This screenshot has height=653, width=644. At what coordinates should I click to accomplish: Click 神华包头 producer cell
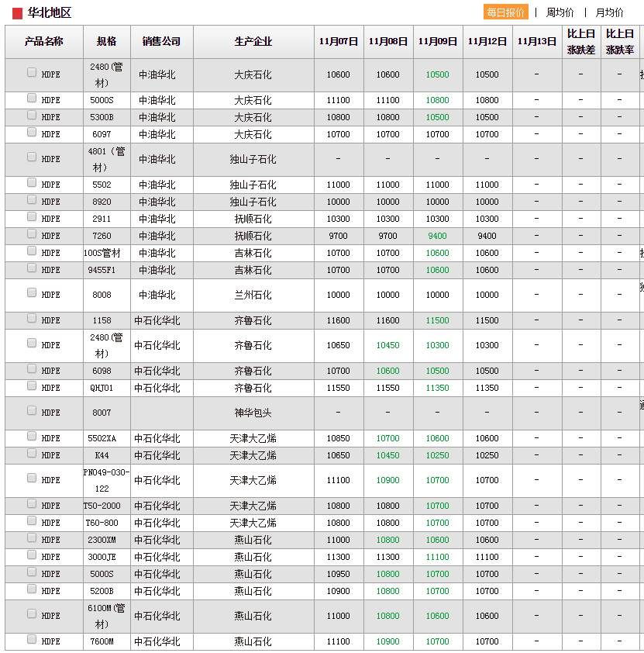[253, 413]
